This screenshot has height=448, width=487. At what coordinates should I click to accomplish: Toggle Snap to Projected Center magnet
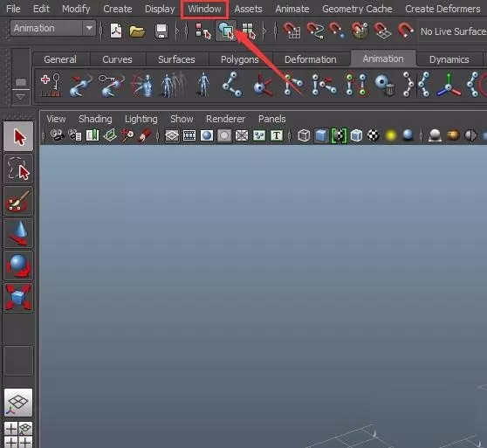(x=360, y=31)
